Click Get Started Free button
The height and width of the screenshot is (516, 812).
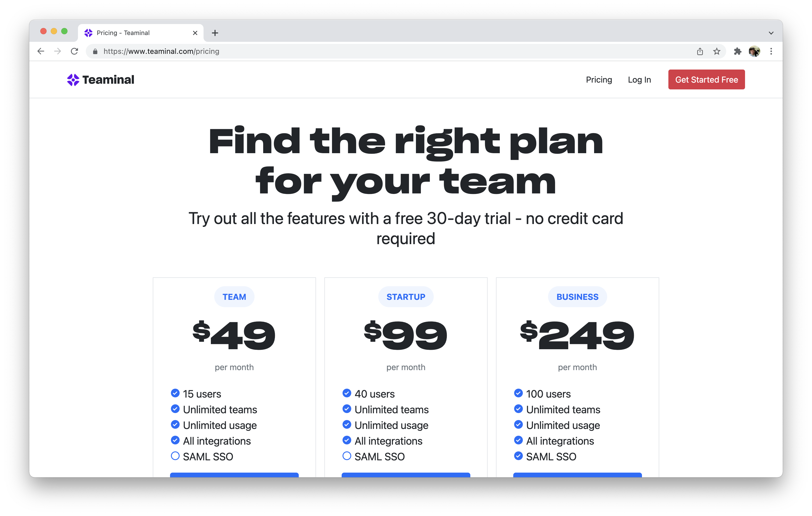tap(706, 80)
